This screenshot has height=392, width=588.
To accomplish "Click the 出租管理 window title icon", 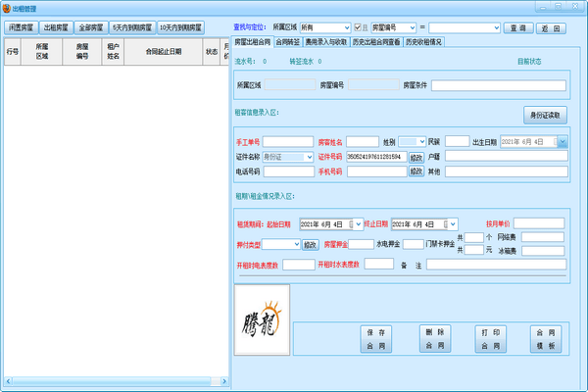I will pos(6,6).
